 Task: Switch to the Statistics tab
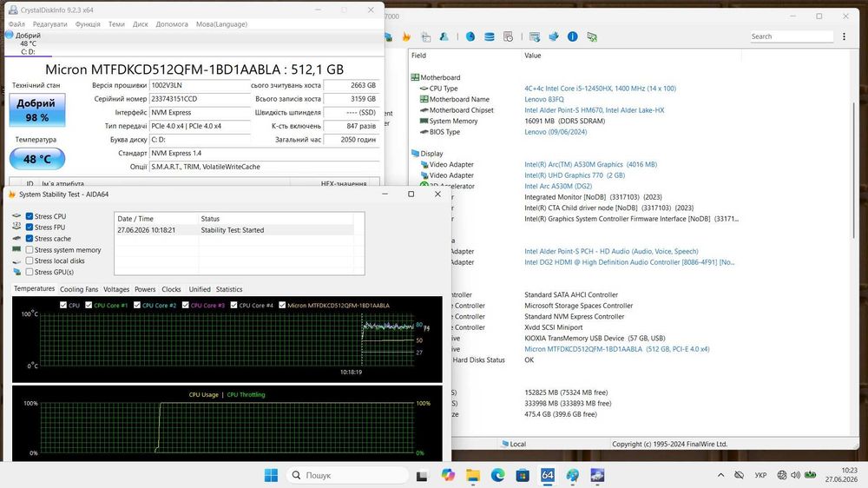coord(229,289)
